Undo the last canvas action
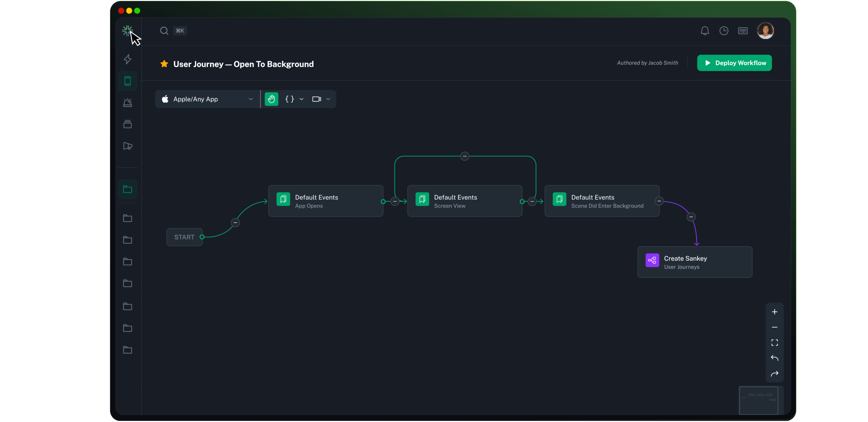 (x=774, y=358)
